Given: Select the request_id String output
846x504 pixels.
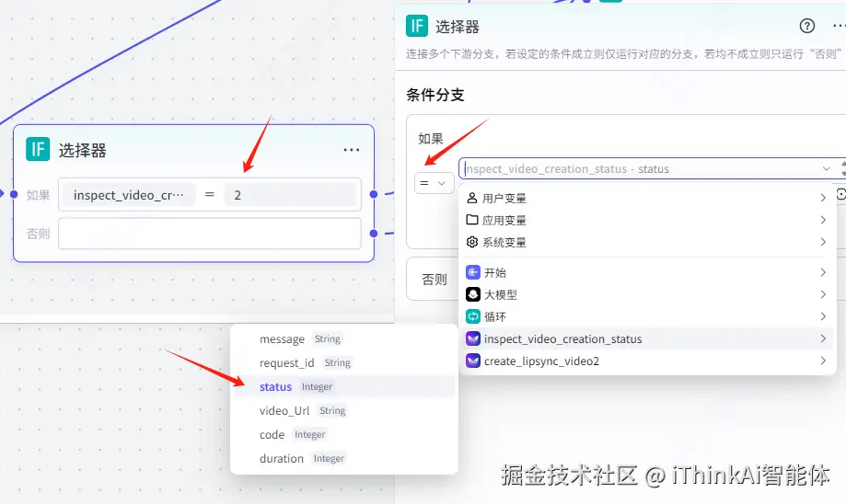Looking at the screenshot, I should (344, 362).
